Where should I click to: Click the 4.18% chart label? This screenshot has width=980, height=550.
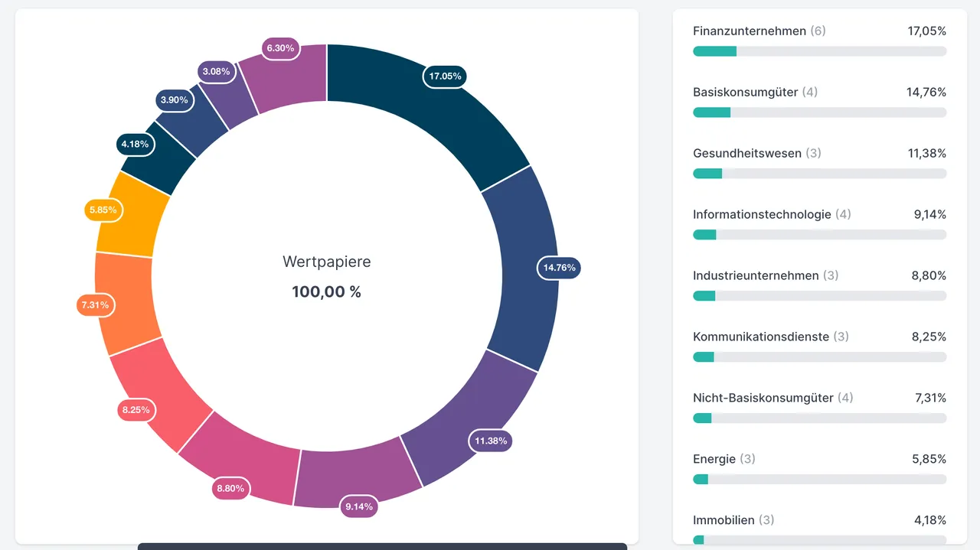tap(136, 144)
